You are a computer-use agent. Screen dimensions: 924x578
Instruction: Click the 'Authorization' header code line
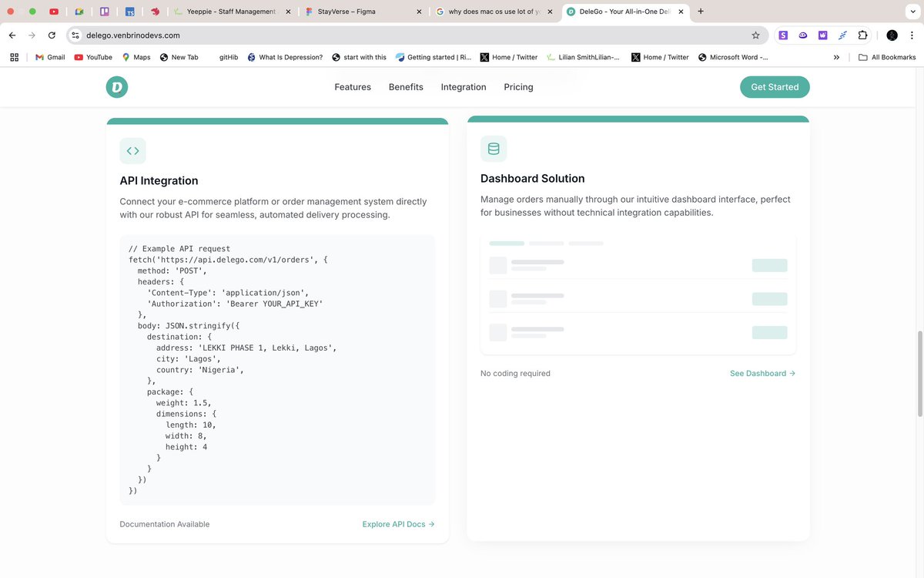235,304
